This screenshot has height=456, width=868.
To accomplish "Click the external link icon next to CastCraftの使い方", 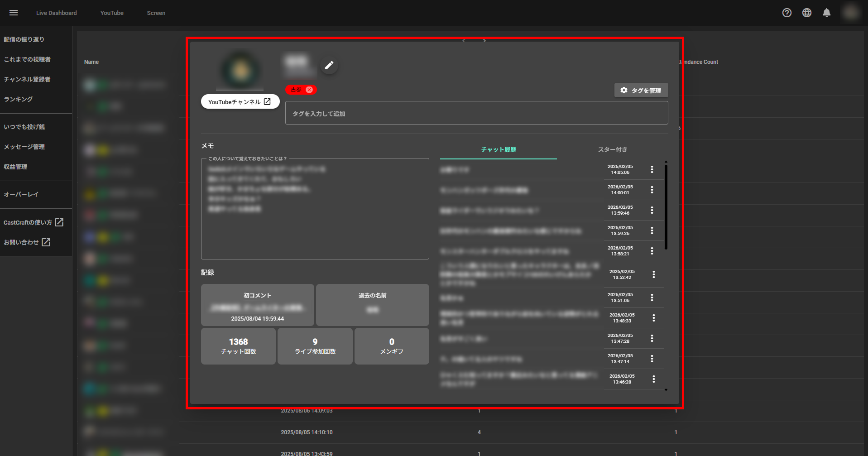I will tap(59, 222).
